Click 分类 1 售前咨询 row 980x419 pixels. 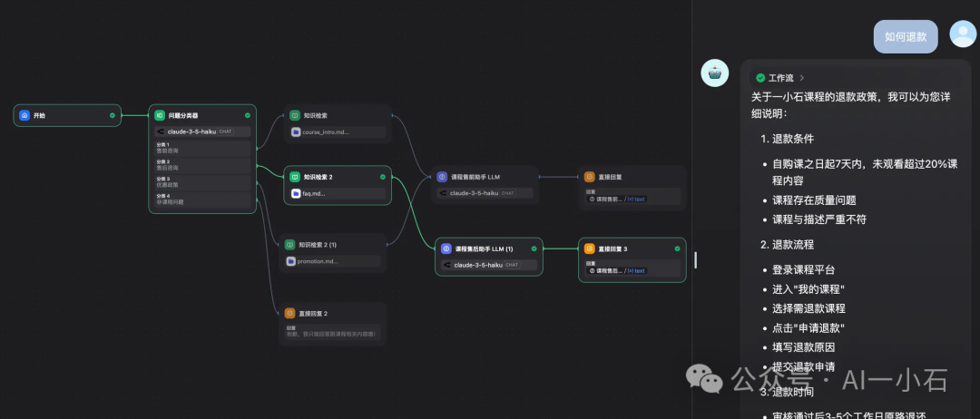pyautogui.click(x=202, y=148)
